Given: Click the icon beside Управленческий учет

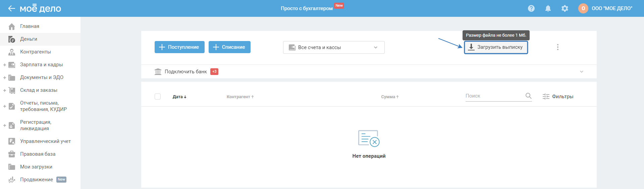Looking at the screenshot, I should pyautogui.click(x=12, y=141).
